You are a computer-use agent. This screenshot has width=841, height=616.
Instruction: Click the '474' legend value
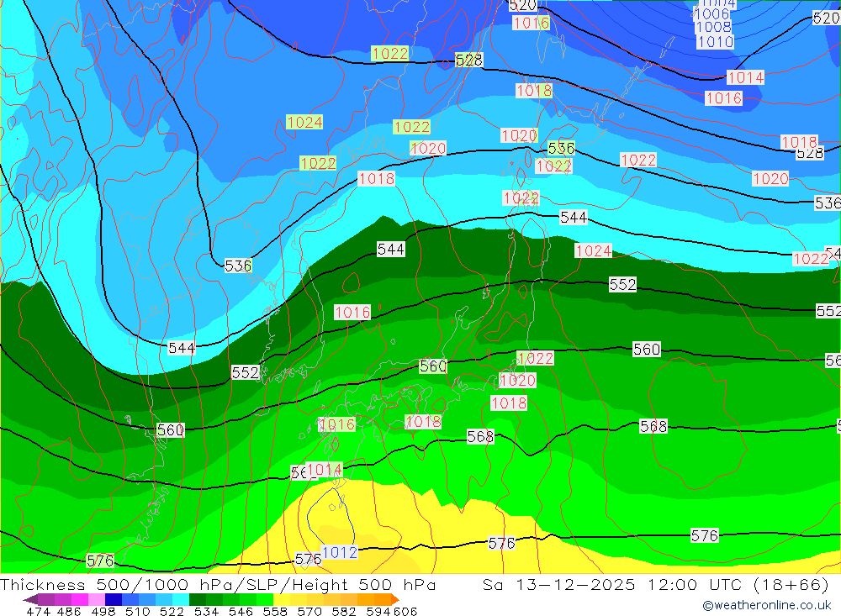pyautogui.click(x=38, y=611)
